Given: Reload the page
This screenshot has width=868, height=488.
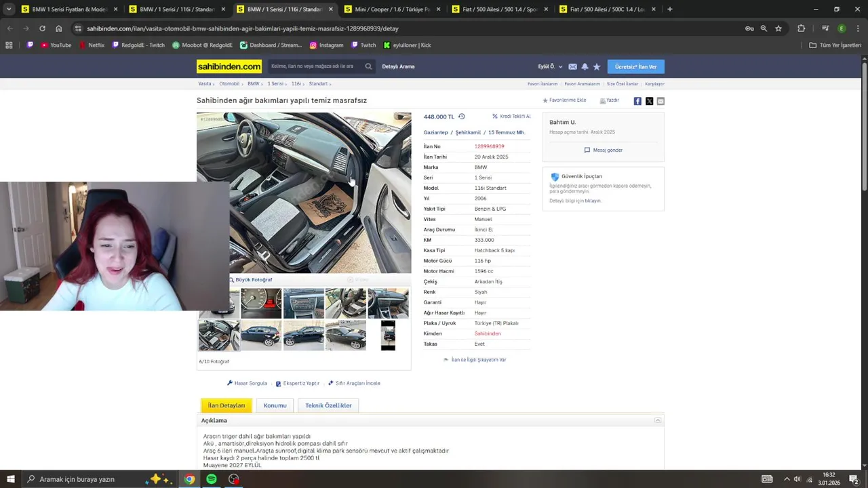Looking at the screenshot, I should [42, 28].
